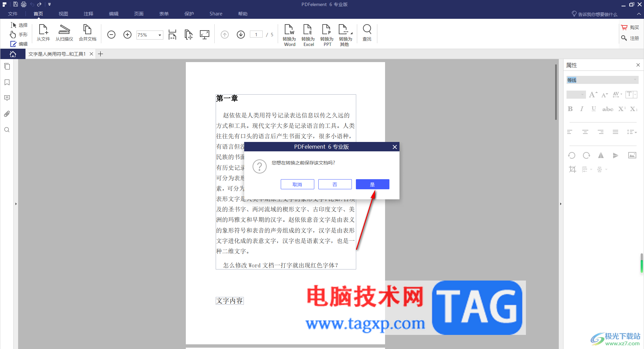Click the Cancel (取消) dialog button
This screenshot has width=644, height=349.
[x=297, y=184]
